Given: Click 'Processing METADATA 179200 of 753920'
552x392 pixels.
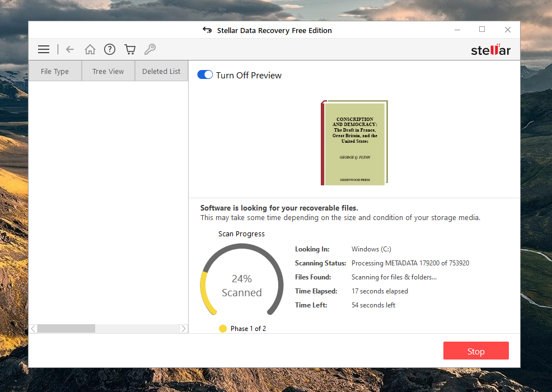Looking at the screenshot, I should pos(410,263).
